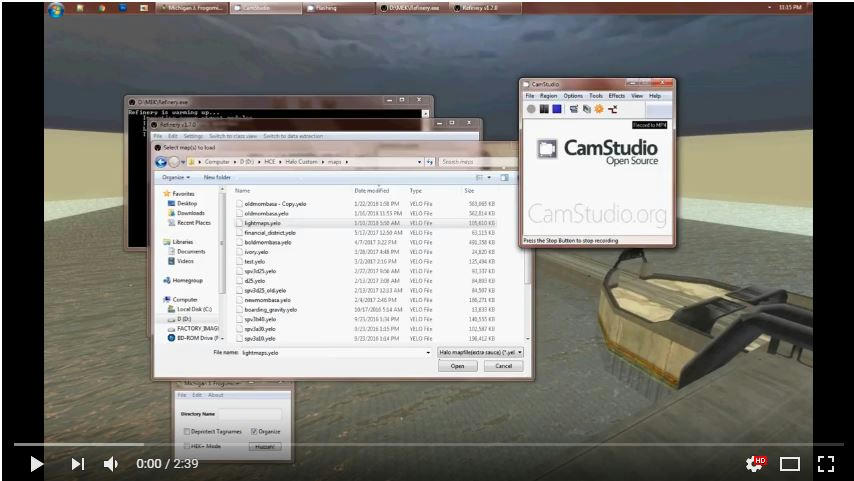The height and width of the screenshot is (481, 854).
Task: Open the change view options dropdown
Action: coord(489,178)
